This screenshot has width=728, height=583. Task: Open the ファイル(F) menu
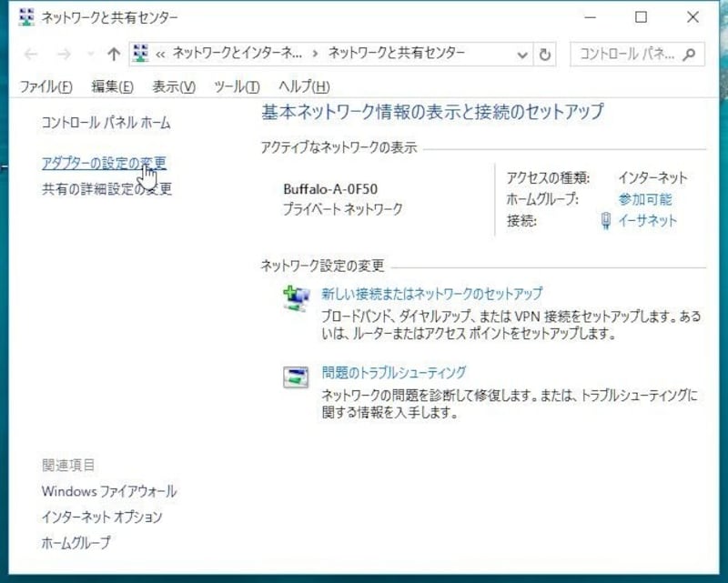tap(46, 86)
